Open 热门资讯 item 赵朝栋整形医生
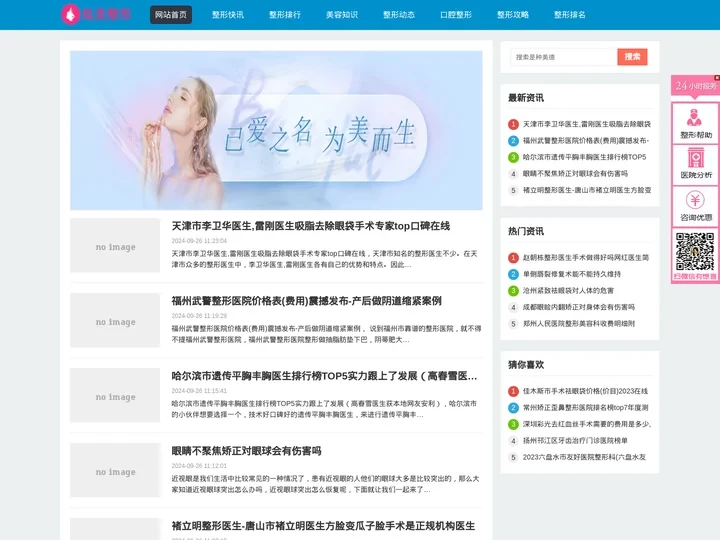 click(586, 258)
